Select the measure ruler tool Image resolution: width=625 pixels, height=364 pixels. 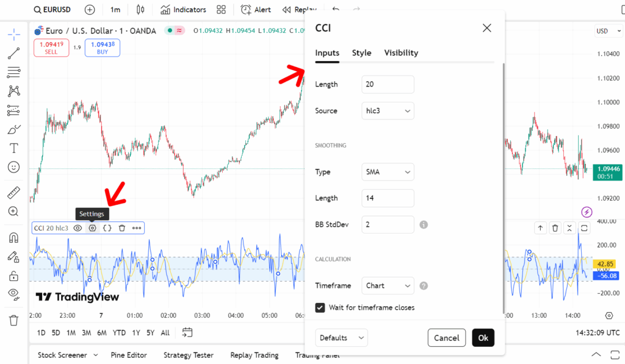pos(13,193)
